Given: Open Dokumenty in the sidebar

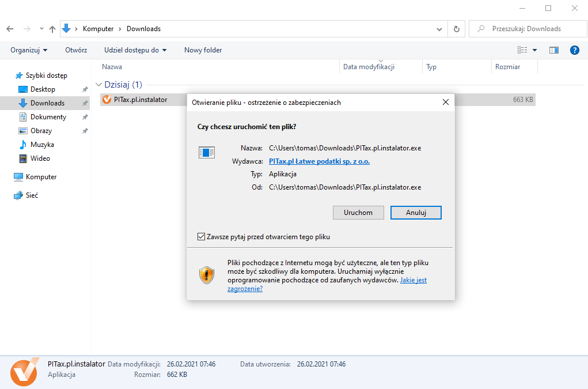Looking at the screenshot, I should (x=48, y=117).
